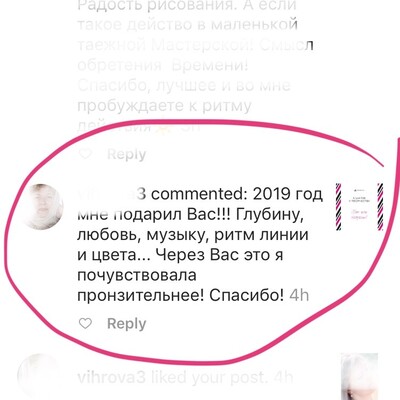Reply to the 2019 год comment
This screenshot has width=400, height=400.
point(127,323)
